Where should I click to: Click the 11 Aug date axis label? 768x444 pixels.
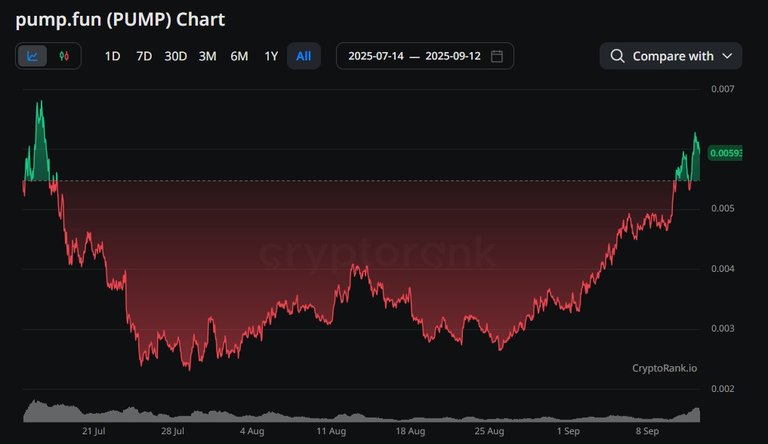pyautogui.click(x=331, y=431)
